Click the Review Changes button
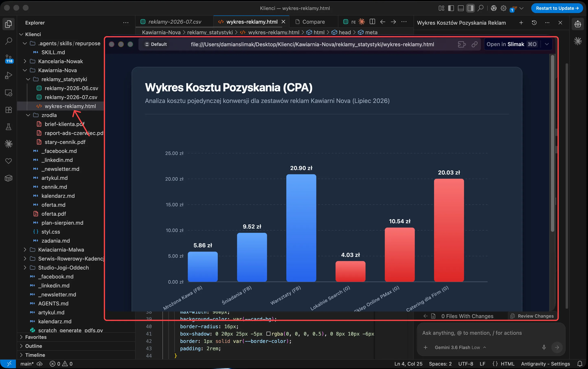588x369 pixels. click(533, 316)
